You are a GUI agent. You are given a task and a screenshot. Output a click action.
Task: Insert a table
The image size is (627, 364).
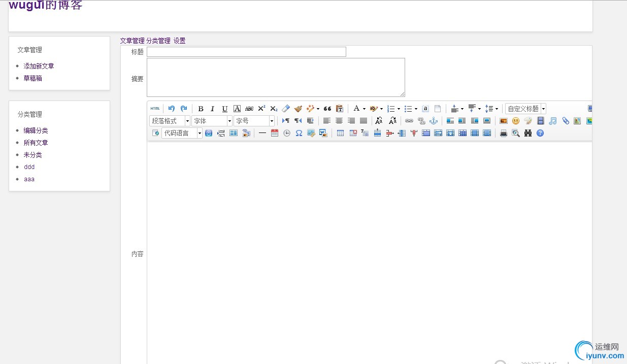340,133
